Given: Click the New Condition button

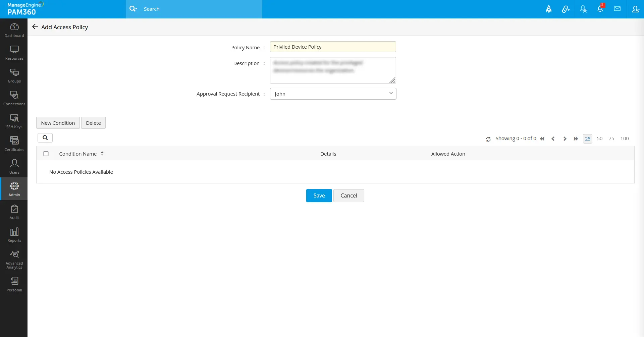Looking at the screenshot, I should tap(58, 123).
